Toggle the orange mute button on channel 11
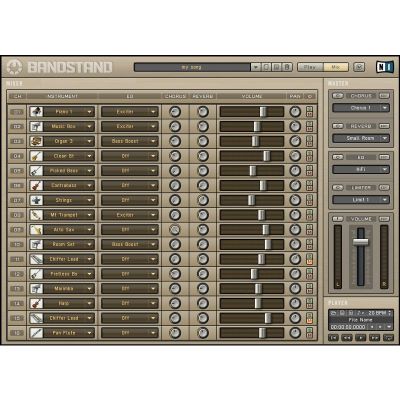This screenshot has height=400, width=400. 309,262
